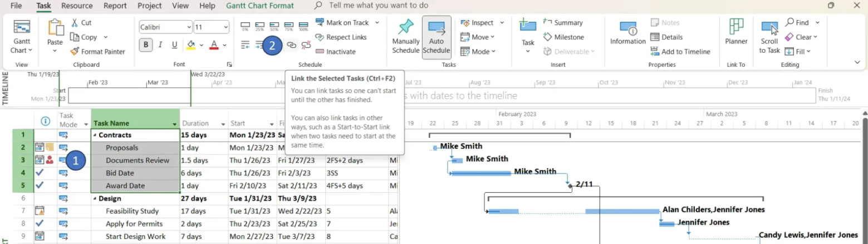Expand the Task Name column filter arrow
Viewport: 868px width, 244px height.
(x=174, y=124)
